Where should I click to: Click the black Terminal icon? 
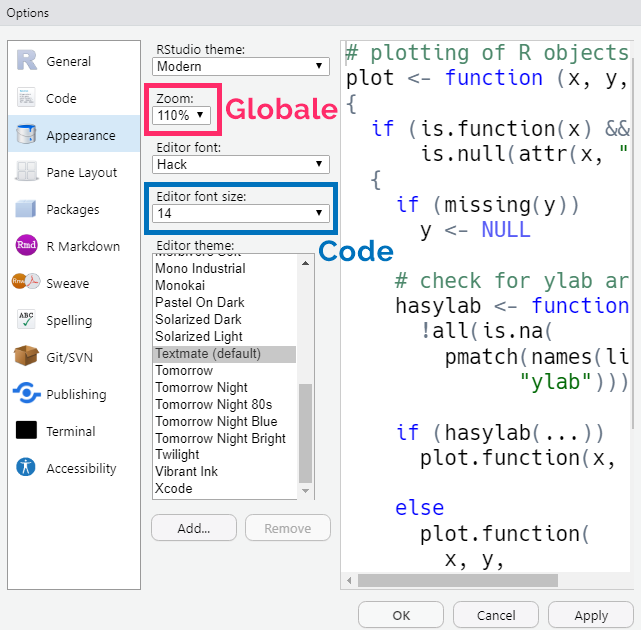[x=26, y=430]
